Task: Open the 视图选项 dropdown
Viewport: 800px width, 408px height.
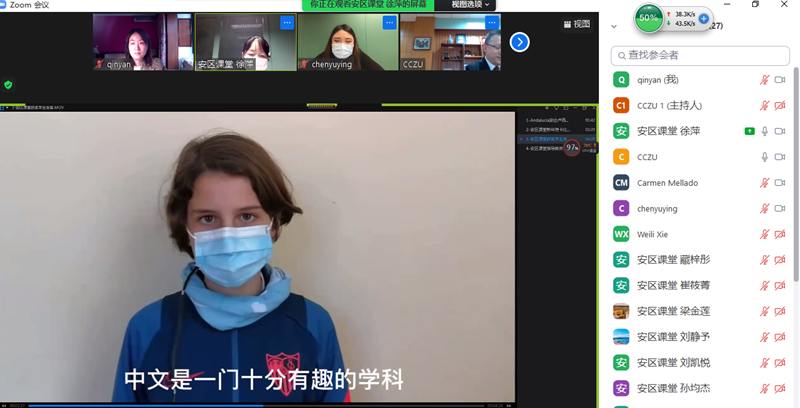Action: [x=471, y=5]
